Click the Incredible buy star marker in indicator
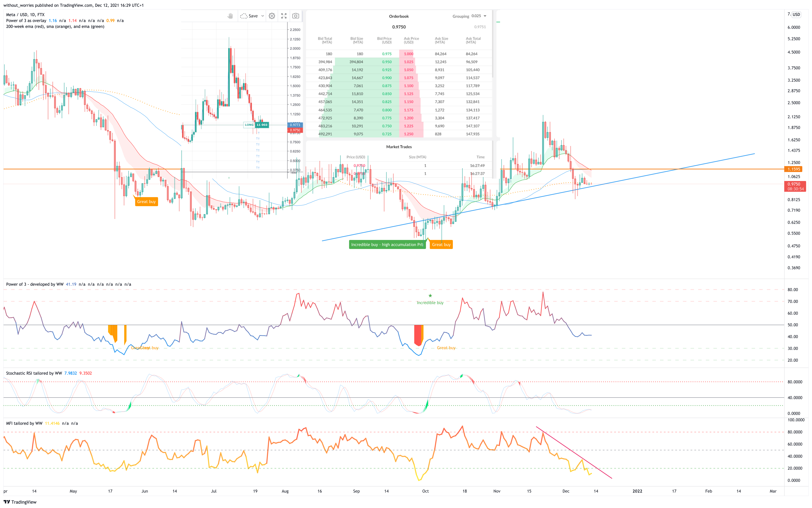This screenshot has width=812, height=508. 430,296
